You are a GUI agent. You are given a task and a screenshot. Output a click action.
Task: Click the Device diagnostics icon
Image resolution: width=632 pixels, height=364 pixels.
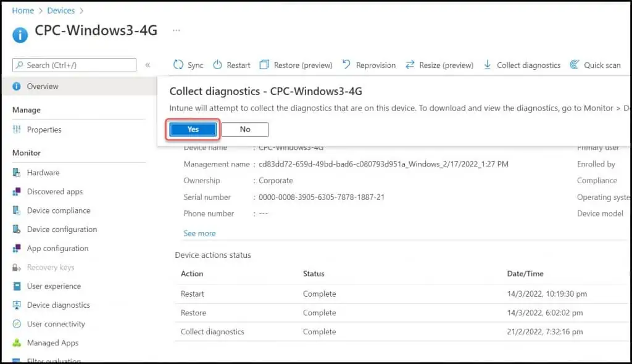tap(17, 305)
